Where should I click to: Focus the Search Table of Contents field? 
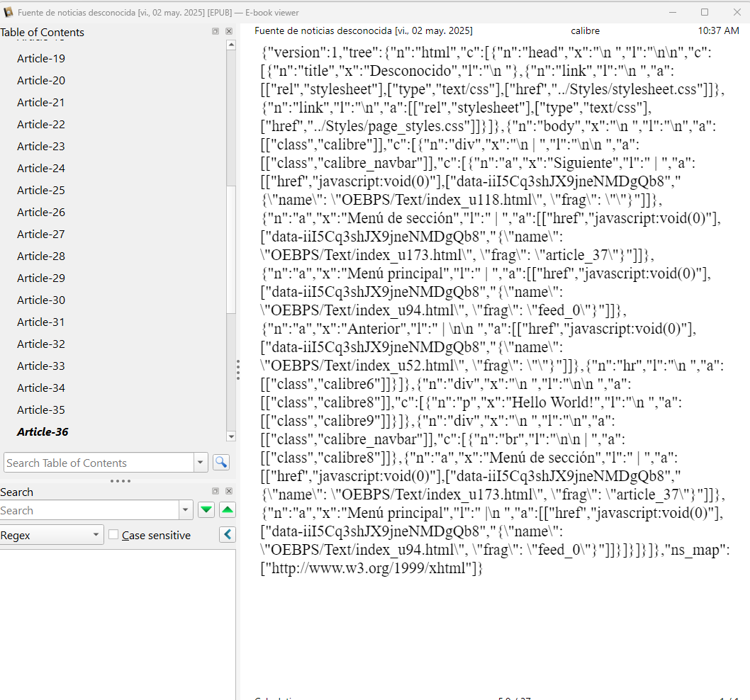coord(99,463)
